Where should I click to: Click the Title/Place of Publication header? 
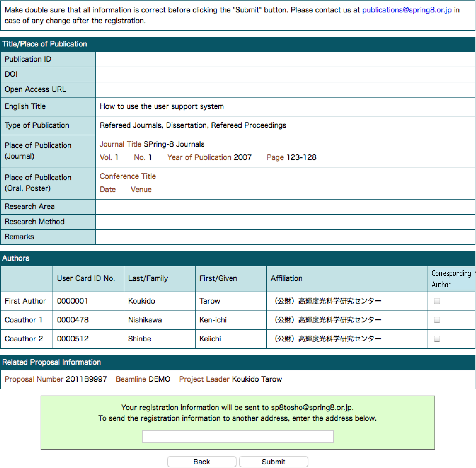coord(44,44)
